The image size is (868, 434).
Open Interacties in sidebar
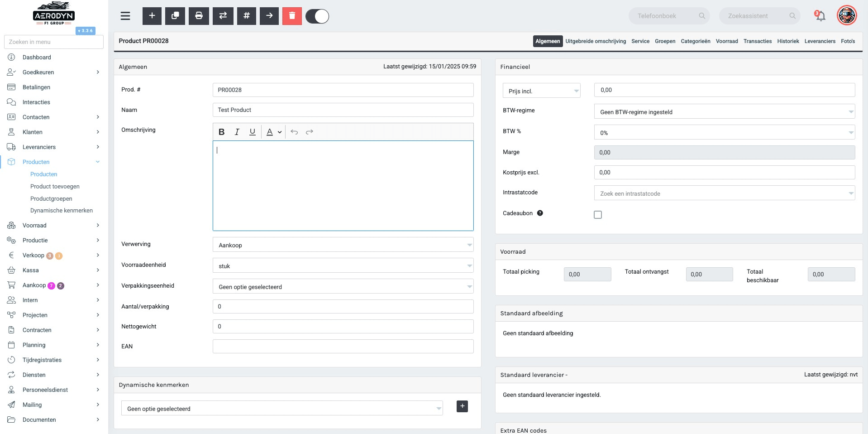[36, 102]
